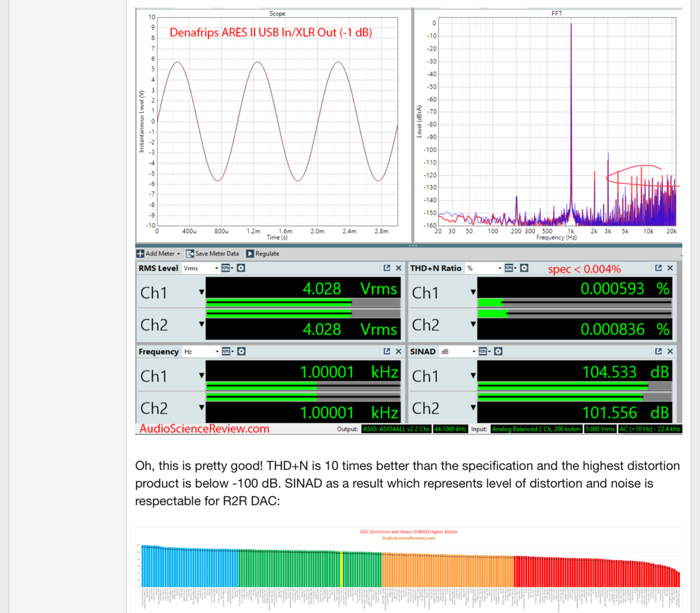Viewport: 700px width, 613px height.
Task: Open the SINAD dB unit dropdown
Action: pos(458,351)
